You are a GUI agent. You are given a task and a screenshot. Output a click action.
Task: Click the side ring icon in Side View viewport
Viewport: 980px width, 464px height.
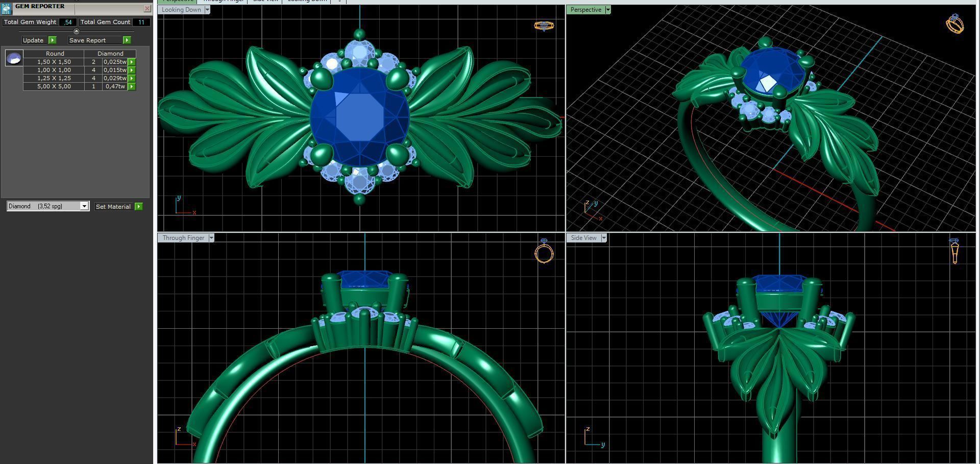954,251
